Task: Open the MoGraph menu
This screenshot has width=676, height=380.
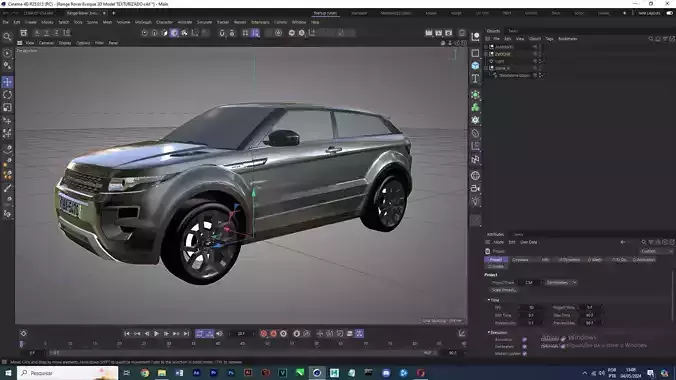Action: [143, 22]
